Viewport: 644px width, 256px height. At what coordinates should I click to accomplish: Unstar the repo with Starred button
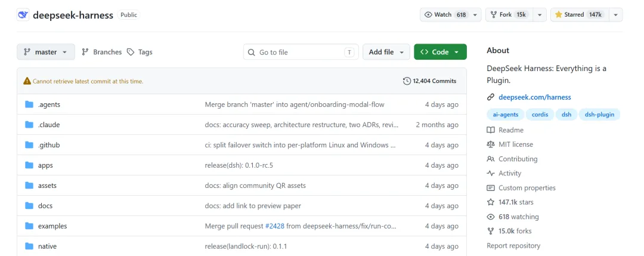(578, 14)
